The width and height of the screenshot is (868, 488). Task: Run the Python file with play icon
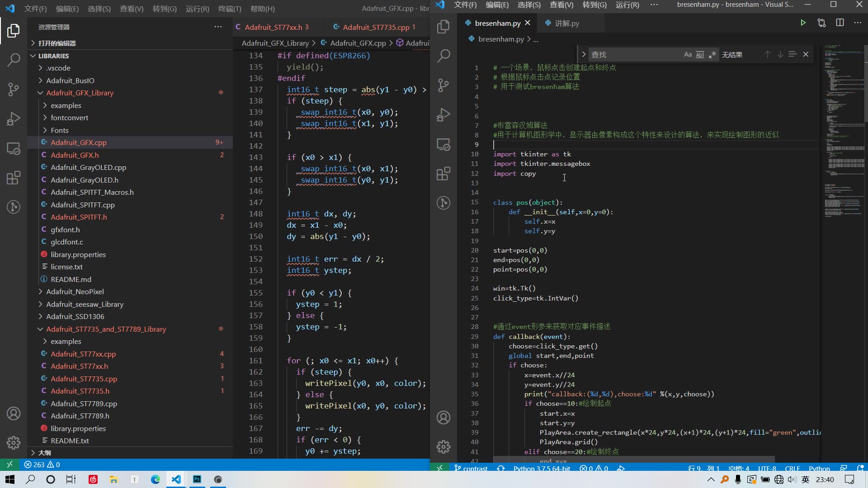[x=803, y=23]
